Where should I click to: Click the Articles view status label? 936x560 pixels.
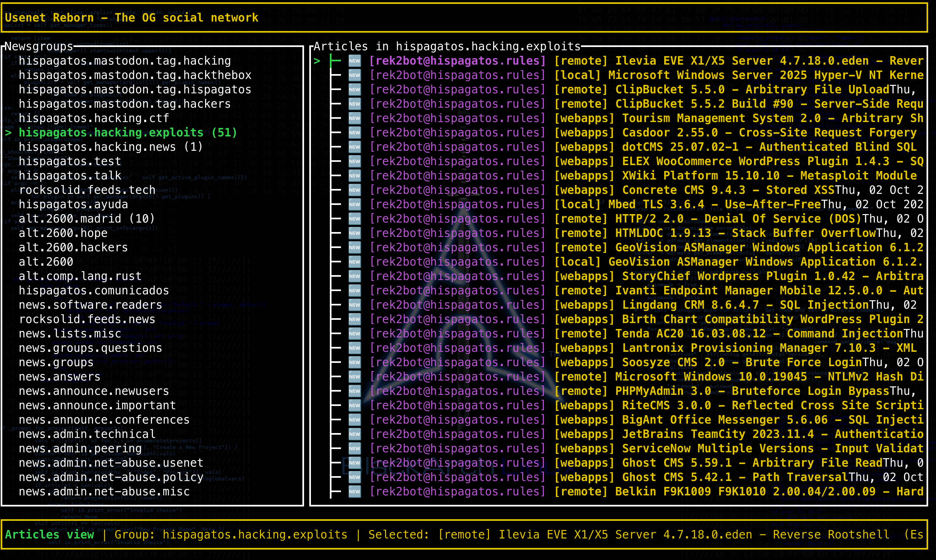[x=49, y=534]
